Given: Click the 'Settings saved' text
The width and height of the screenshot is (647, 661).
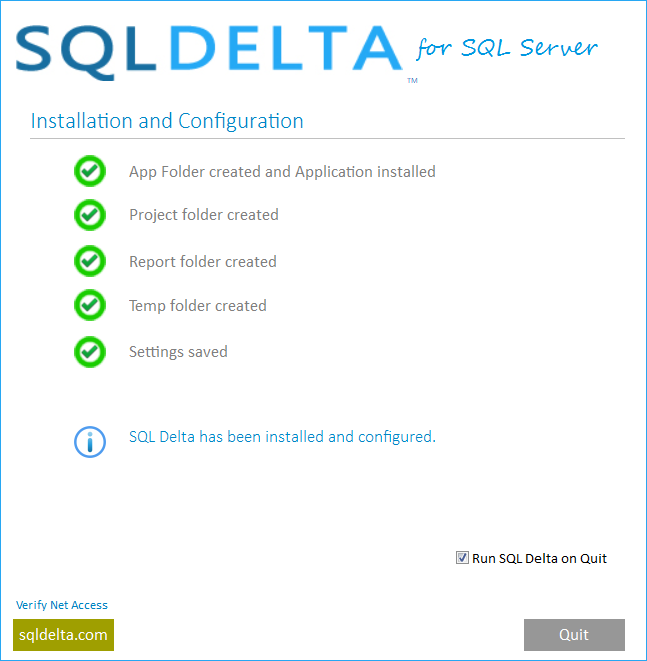Looking at the screenshot, I should pos(178,351).
